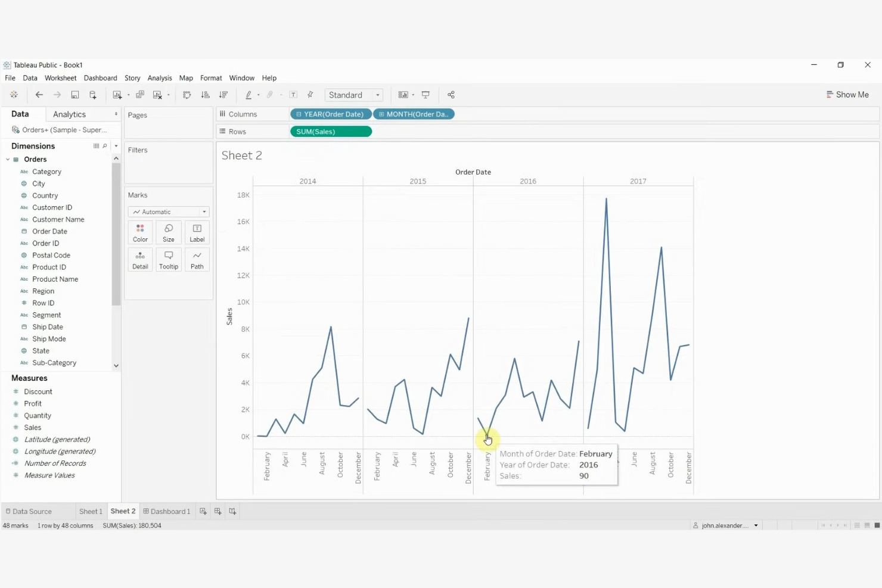This screenshot has width=882, height=588.
Task: Switch to the Dashboard 1 tab
Action: point(167,511)
